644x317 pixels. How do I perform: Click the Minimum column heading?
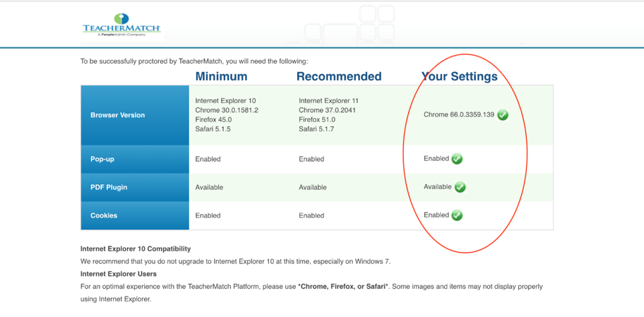coord(221,76)
